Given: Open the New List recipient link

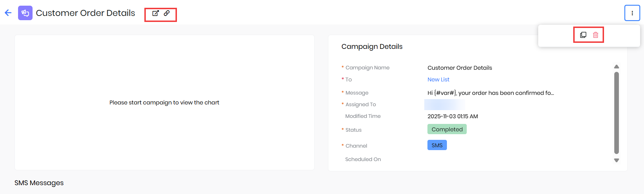Looking at the screenshot, I should 438,80.
